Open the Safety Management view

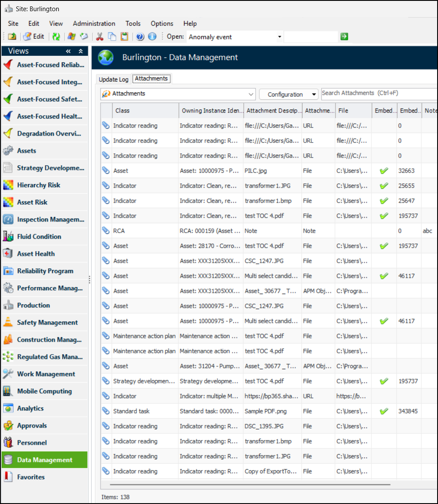tap(44, 322)
